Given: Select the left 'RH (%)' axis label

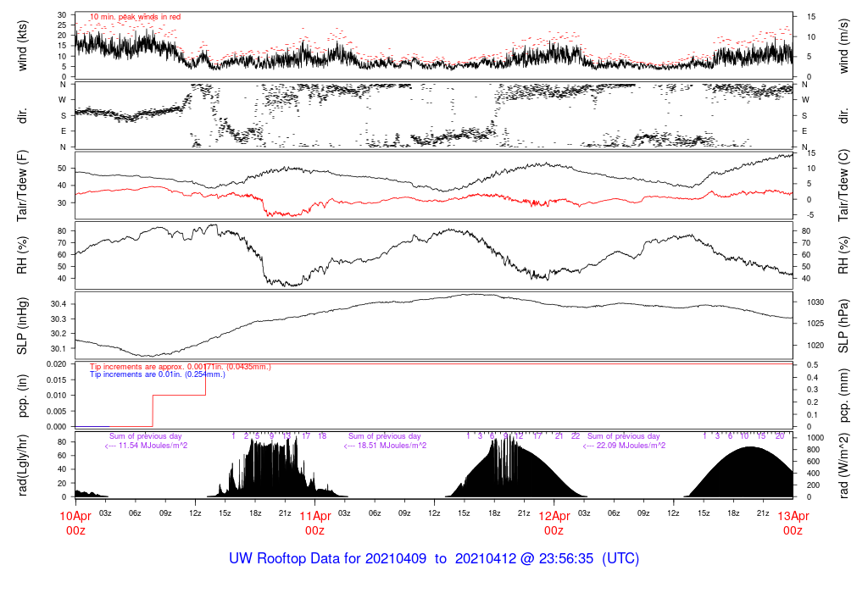Looking at the screenshot, I should (x=23, y=255).
